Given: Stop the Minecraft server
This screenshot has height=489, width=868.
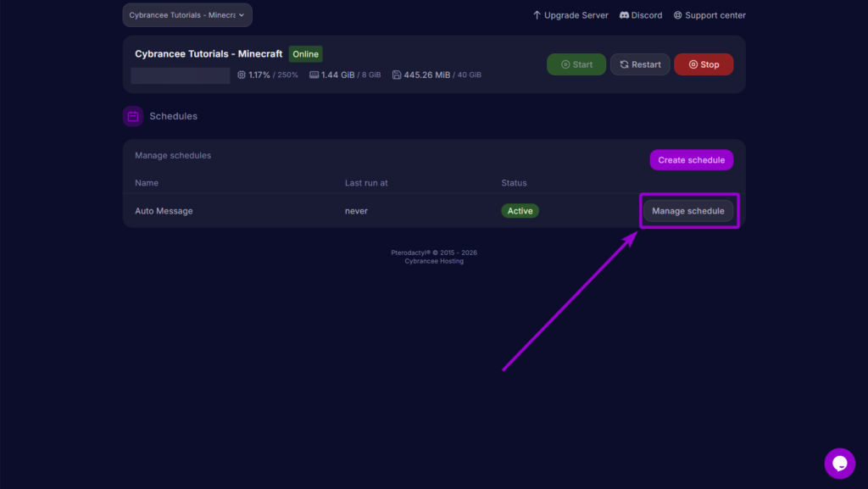Looking at the screenshot, I should pos(704,64).
